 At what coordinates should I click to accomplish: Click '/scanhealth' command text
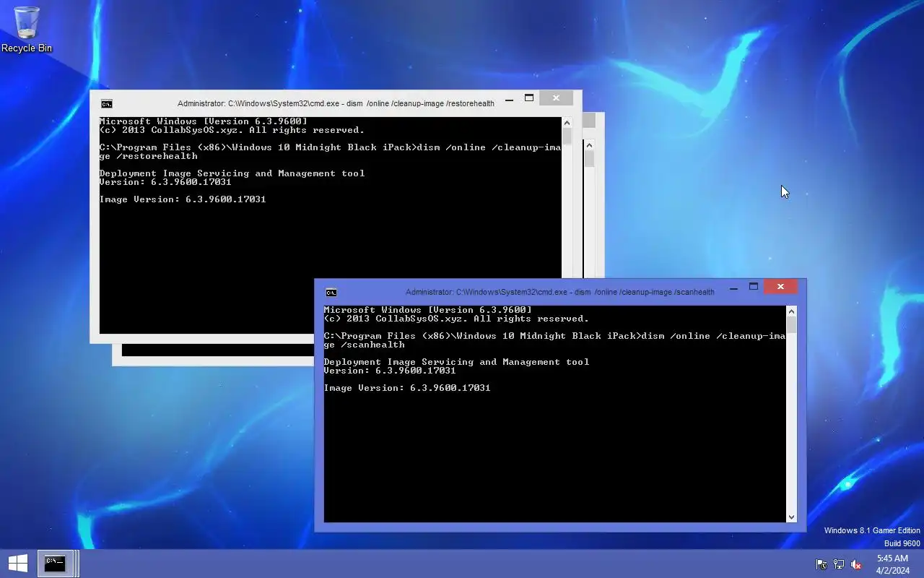[x=372, y=345]
